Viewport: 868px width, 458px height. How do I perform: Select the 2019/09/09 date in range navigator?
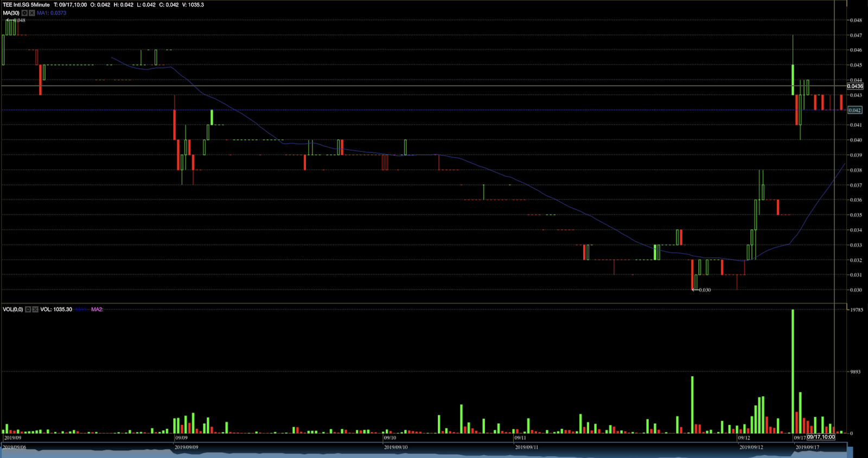pos(186,447)
